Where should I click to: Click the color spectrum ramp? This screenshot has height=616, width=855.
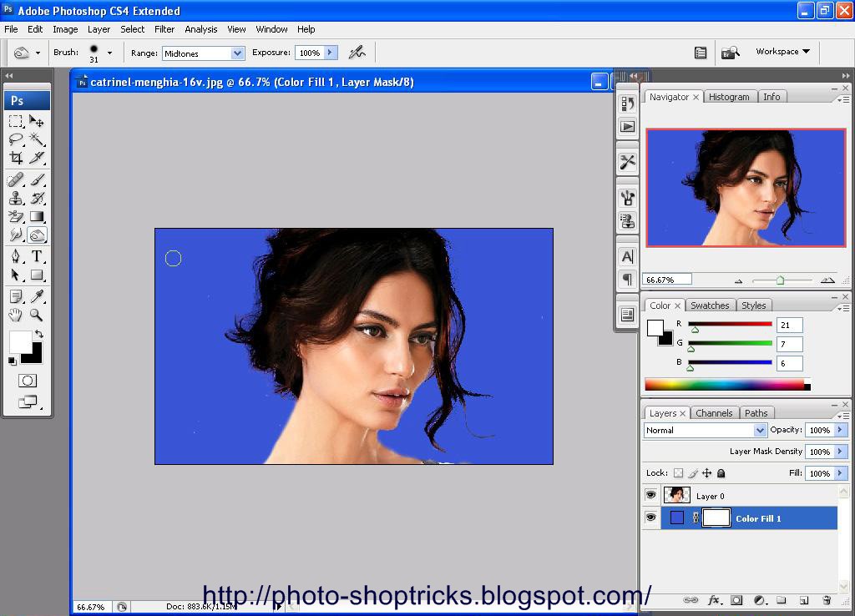(727, 384)
